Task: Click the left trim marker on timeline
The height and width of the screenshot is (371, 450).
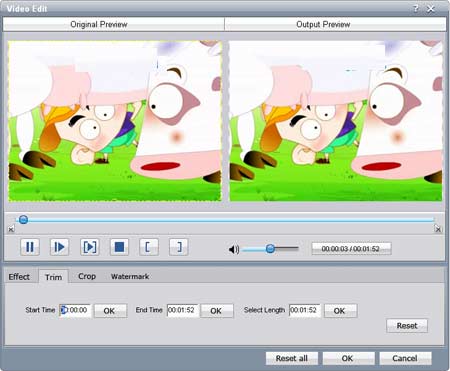Action: pos(11,229)
